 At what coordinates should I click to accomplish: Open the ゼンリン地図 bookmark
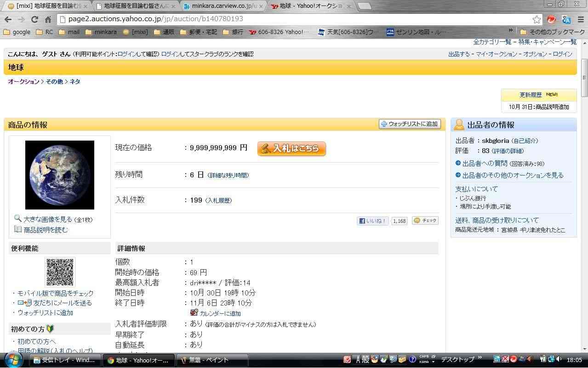(x=417, y=32)
